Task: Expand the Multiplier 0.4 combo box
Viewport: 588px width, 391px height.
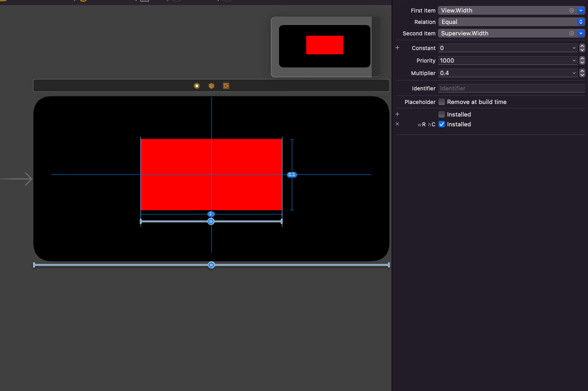Action: (574, 73)
